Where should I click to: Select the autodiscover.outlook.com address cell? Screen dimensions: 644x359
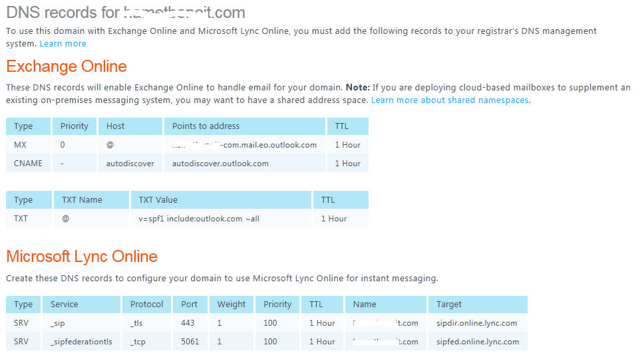click(220, 163)
